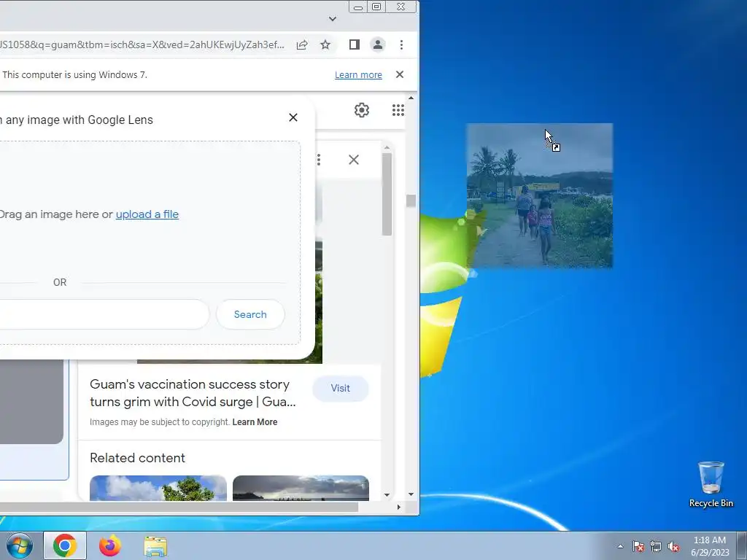Image resolution: width=747 pixels, height=560 pixels.
Task: Open the related content stormy beach thumbnail
Action: point(301,488)
